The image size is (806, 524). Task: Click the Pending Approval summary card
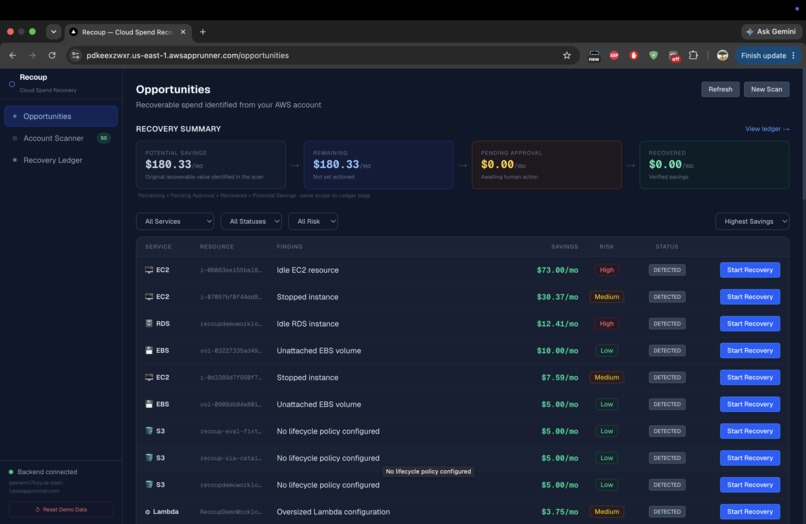point(546,165)
